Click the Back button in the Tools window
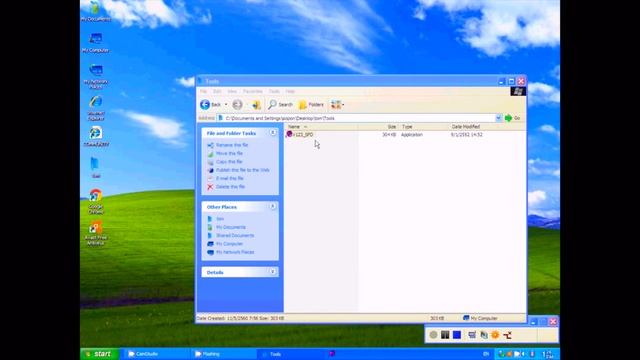Viewport: 640px width, 360px height. 211,104
